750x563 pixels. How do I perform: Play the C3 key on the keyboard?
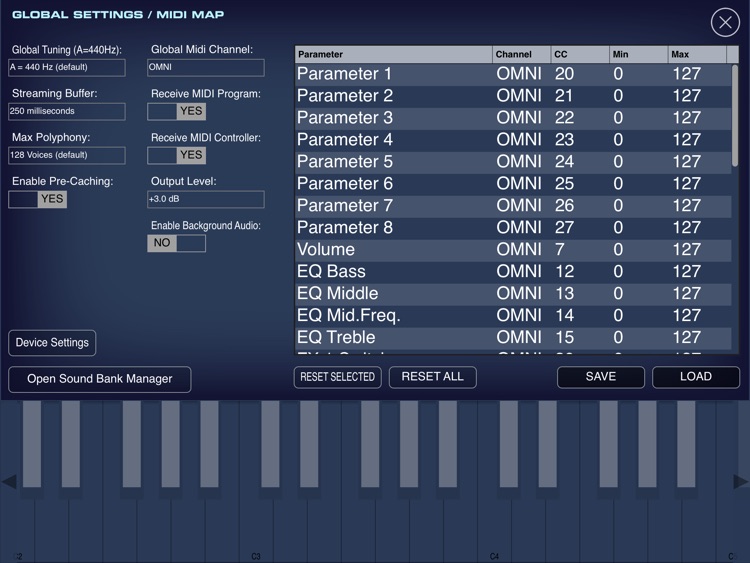tap(256, 531)
